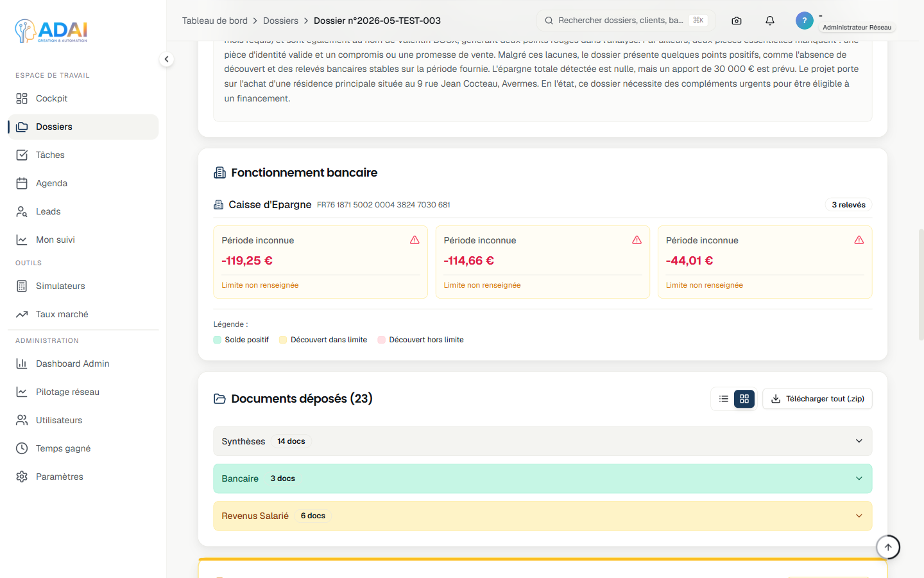Image resolution: width=924 pixels, height=578 pixels.
Task: Open the Tâches menu item
Action: (x=83, y=155)
